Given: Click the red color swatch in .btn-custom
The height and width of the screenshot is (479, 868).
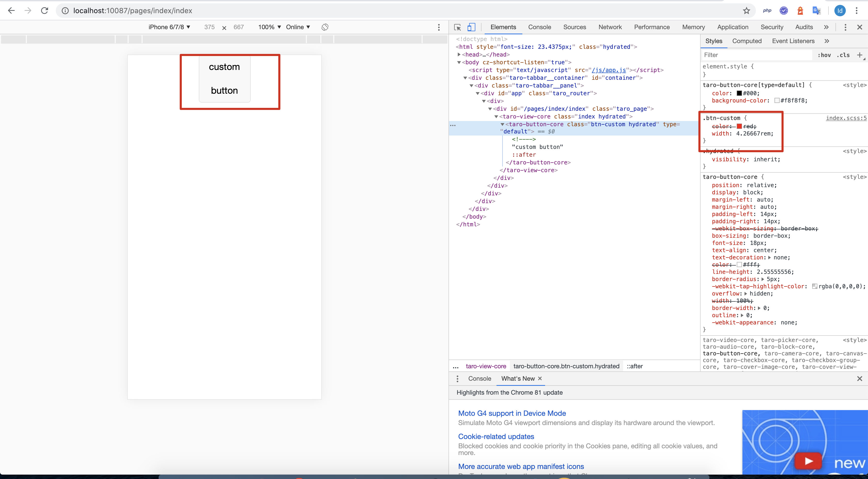Looking at the screenshot, I should pos(739,126).
